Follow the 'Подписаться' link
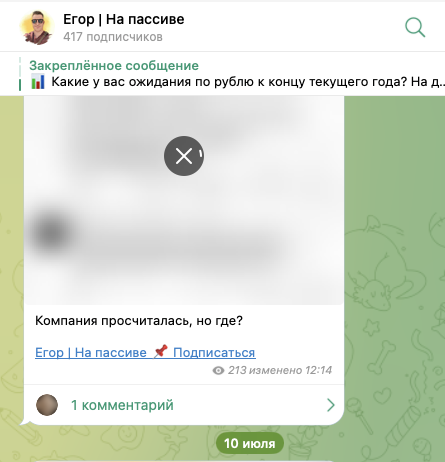This screenshot has height=462, width=445. tap(214, 352)
